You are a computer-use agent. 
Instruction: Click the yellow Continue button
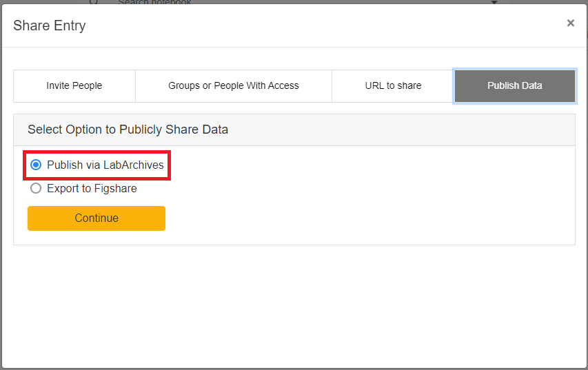(97, 218)
